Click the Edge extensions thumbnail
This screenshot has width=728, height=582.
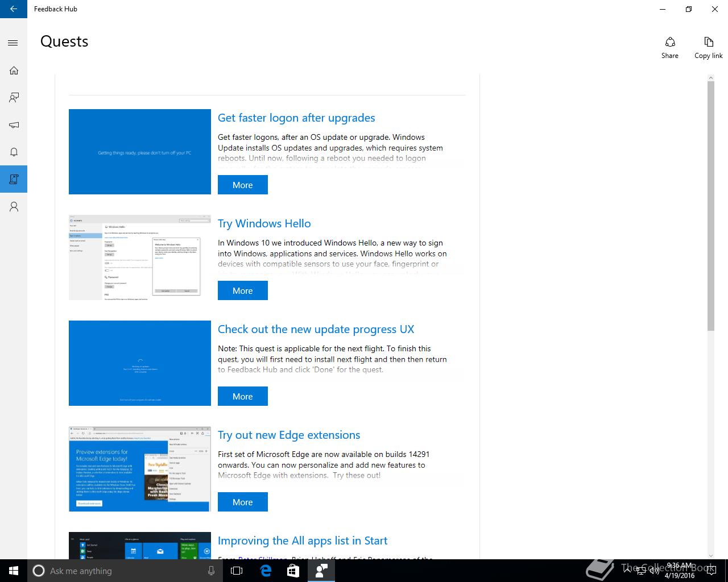click(140, 469)
